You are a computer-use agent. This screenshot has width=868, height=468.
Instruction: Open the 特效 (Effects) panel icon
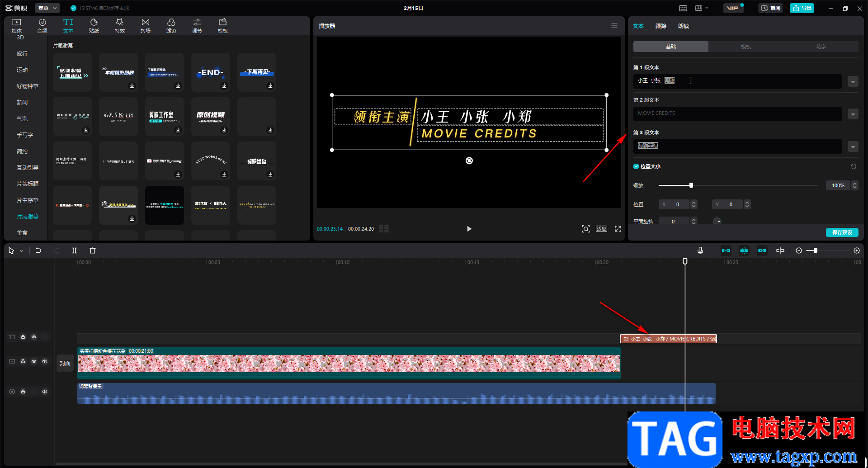click(120, 26)
